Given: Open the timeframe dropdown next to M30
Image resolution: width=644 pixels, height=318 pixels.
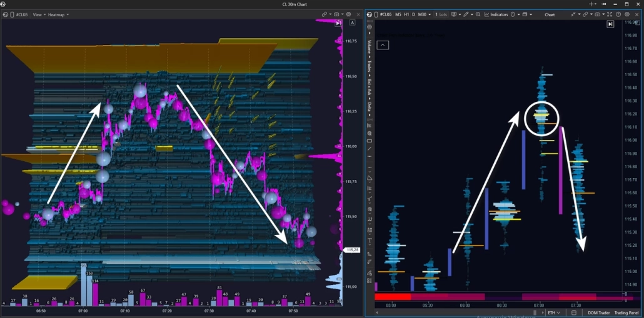Looking at the screenshot, I should 430,14.
